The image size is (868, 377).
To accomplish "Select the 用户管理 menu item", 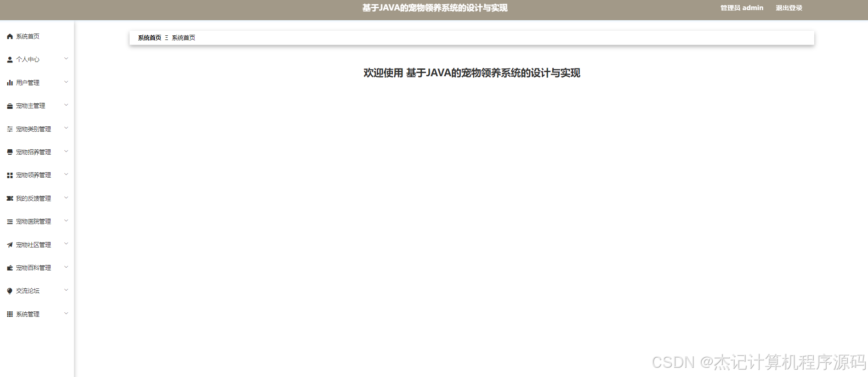I will [x=37, y=83].
